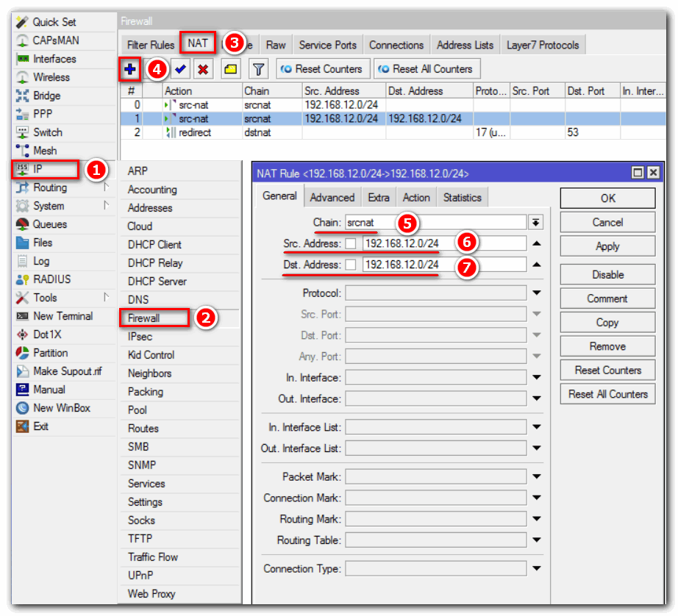Click the blue checkmark enable icon
This screenshot has width=678, height=616.
point(181,69)
